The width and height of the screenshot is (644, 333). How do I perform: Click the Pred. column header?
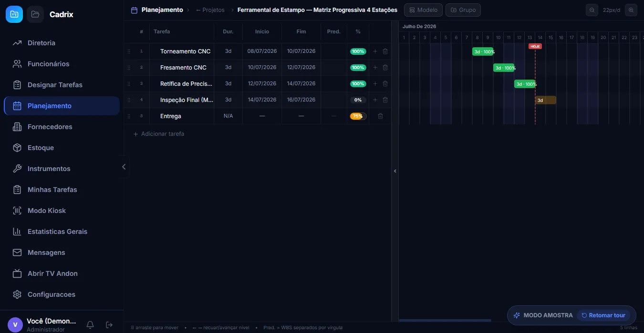pyautogui.click(x=334, y=31)
